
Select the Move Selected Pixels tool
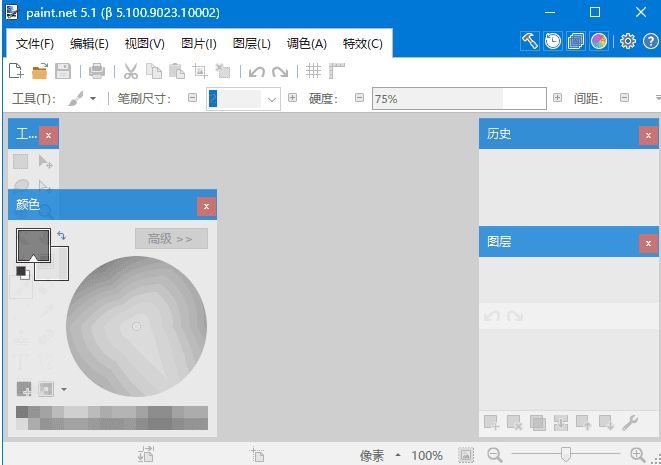coord(45,161)
